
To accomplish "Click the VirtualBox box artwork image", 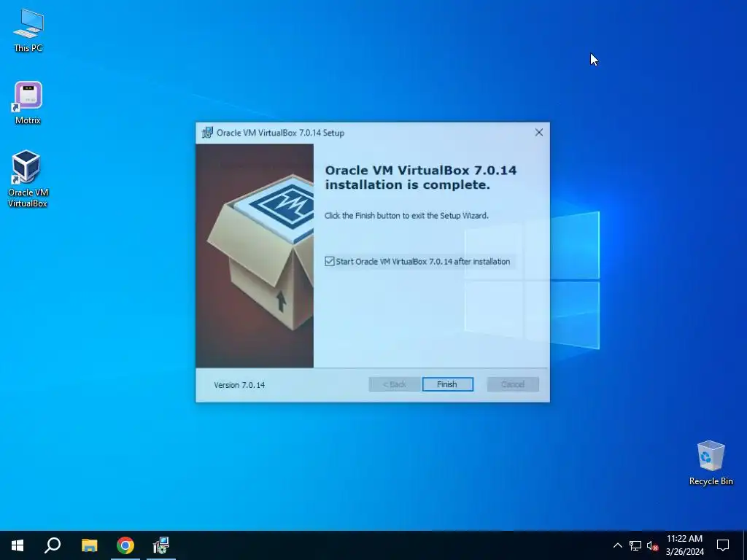I will point(255,256).
